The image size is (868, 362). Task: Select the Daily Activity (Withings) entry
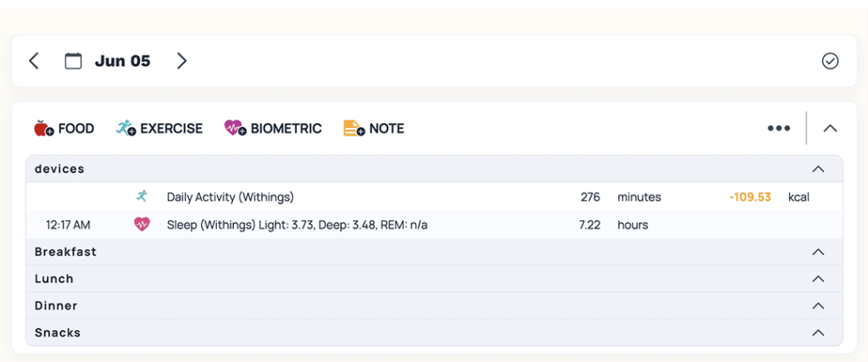click(x=230, y=198)
